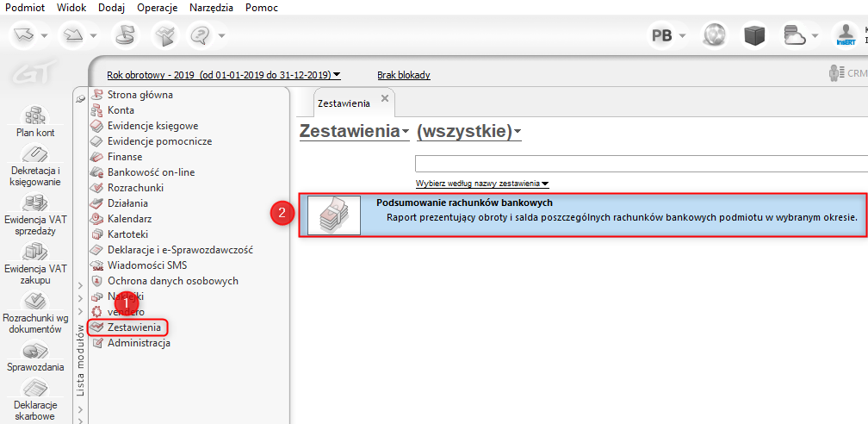Open dropdown arrow beside help icon
The image size is (868, 424).
click(220, 36)
